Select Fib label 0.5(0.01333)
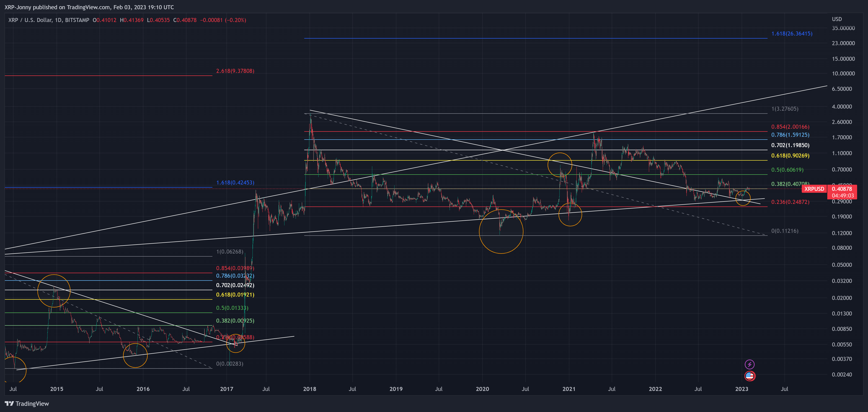The image size is (868, 412). tap(232, 308)
